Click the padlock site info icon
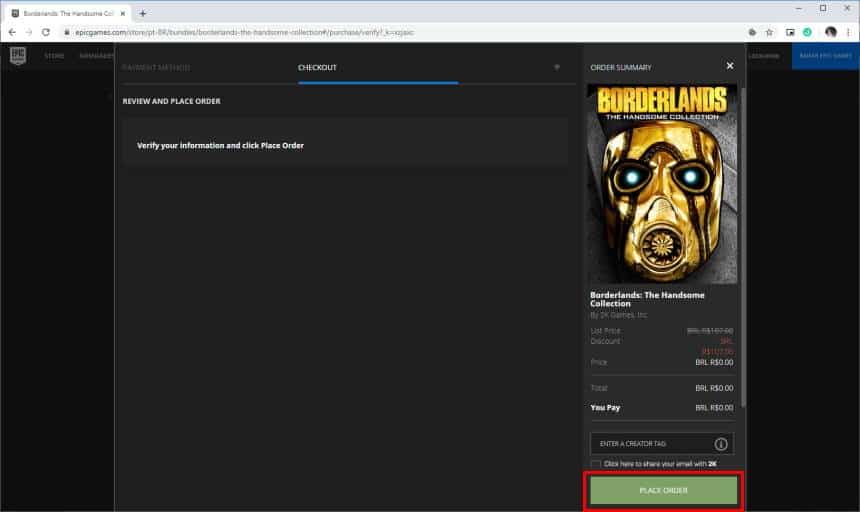860x512 pixels. click(66, 32)
